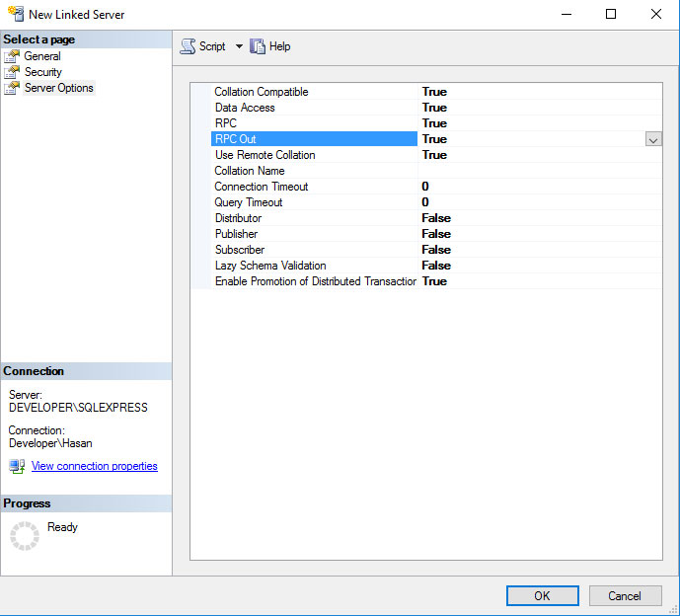680x616 pixels.
Task: Select the Connection Timeout label
Action: pyautogui.click(x=262, y=187)
